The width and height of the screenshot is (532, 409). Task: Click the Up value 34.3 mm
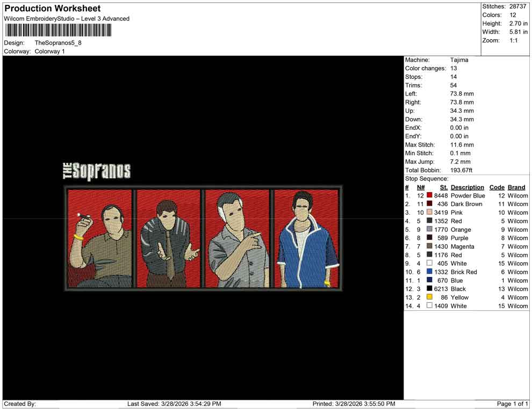click(462, 111)
